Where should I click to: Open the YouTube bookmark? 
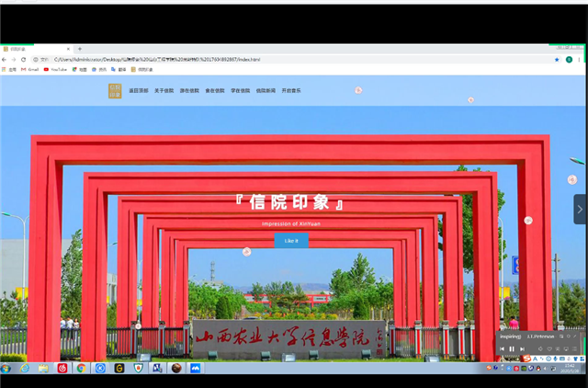[55, 70]
